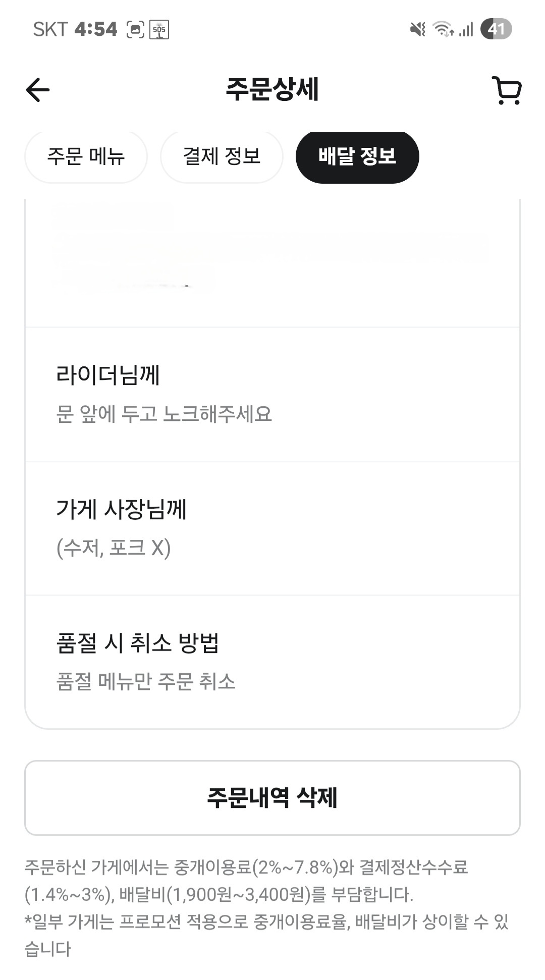The width and height of the screenshot is (545, 980).
Task: Tap the Wi-Fi signal icon
Action: coord(443,30)
